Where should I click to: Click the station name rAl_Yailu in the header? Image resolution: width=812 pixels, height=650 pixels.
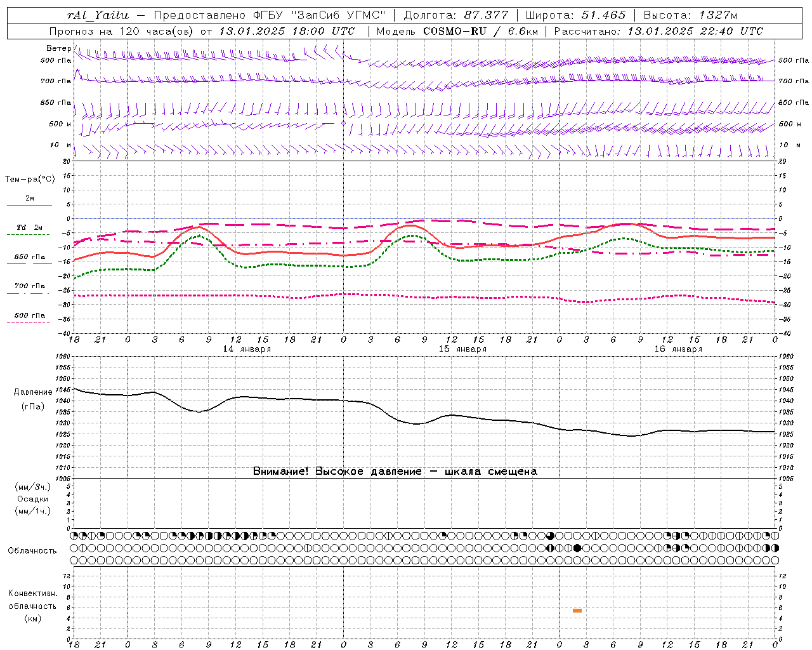tap(98, 15)
